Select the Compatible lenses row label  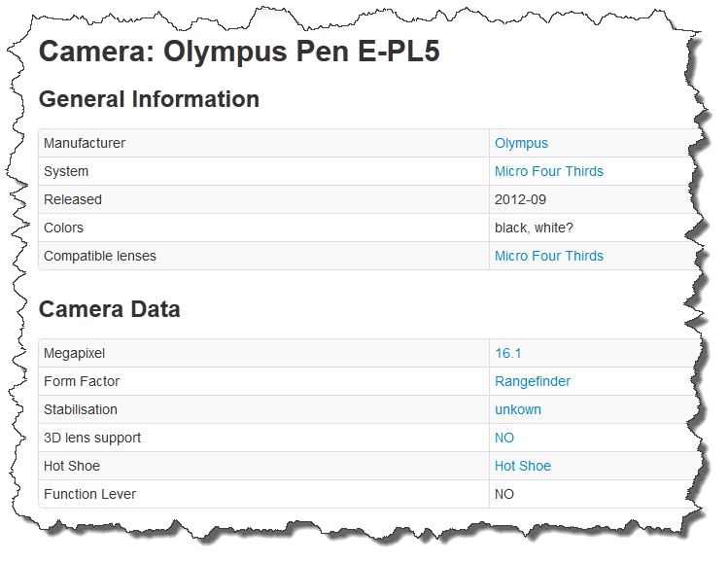(100, 256)
